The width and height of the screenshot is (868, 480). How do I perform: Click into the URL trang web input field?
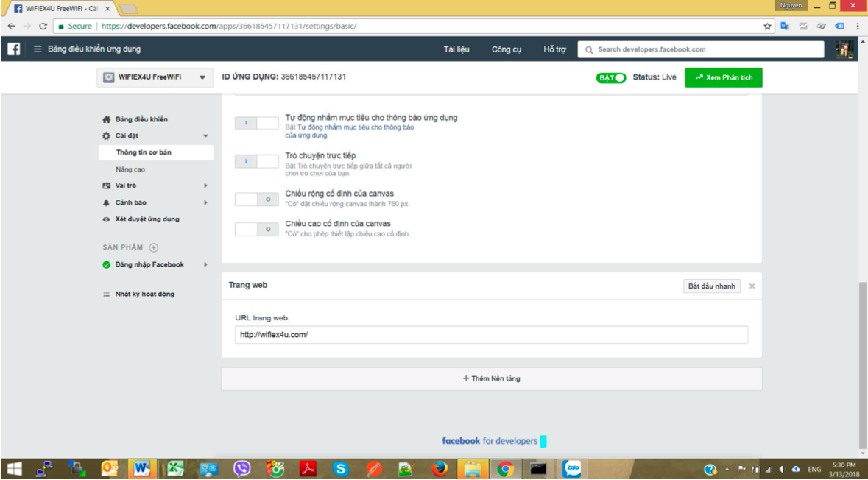[x=491, y=335]
